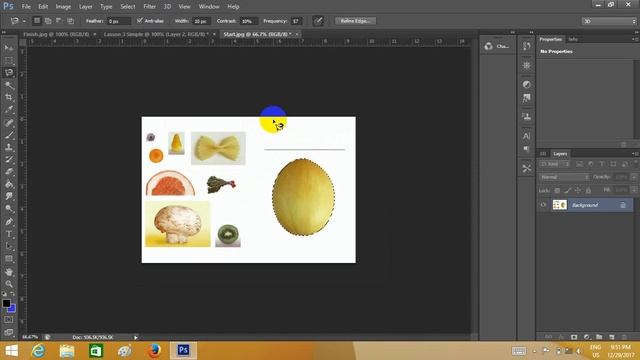This screenshot has height=360, width=640.
Task: Click the Refine Edge button
Action: coord(356,21)
